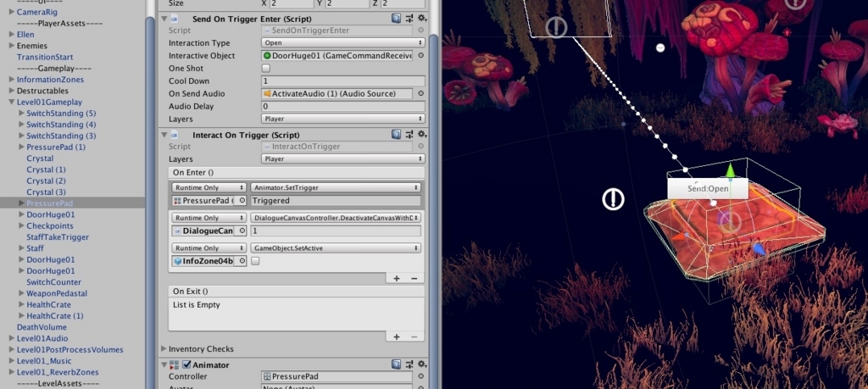Open gear menu of the Animator component

click(x=422, y=364)
